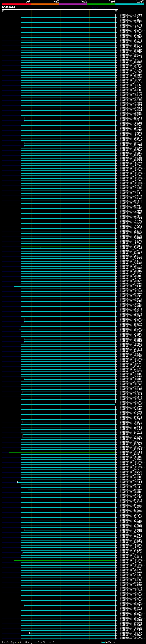Select hit UniRef100_B6DDS8
This screenshot has height=644, width=146.
click(131, 580)
